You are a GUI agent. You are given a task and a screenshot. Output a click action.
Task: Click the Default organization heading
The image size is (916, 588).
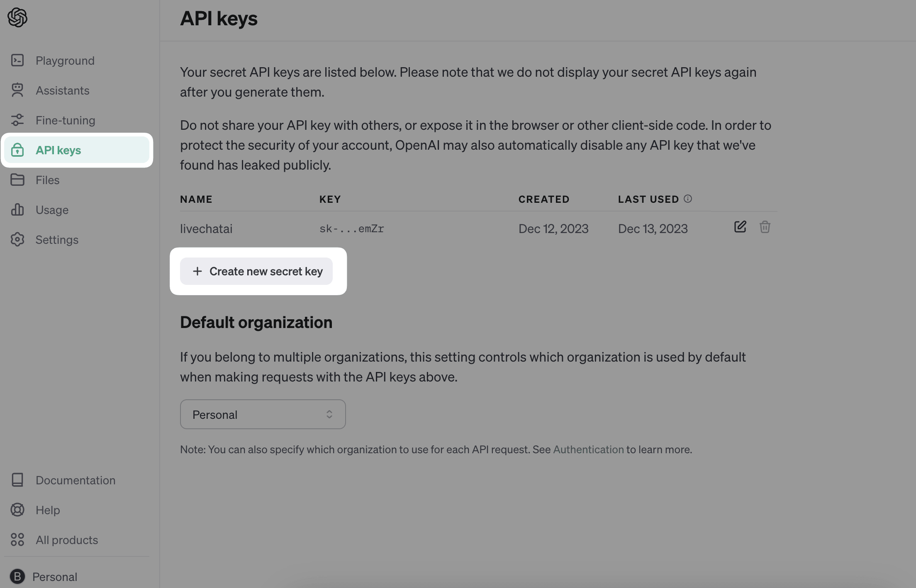256,322
